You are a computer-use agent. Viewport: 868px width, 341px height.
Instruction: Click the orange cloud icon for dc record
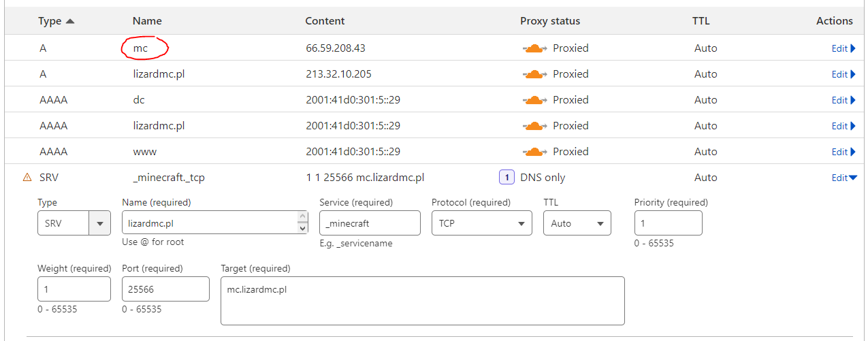point(535,100)
